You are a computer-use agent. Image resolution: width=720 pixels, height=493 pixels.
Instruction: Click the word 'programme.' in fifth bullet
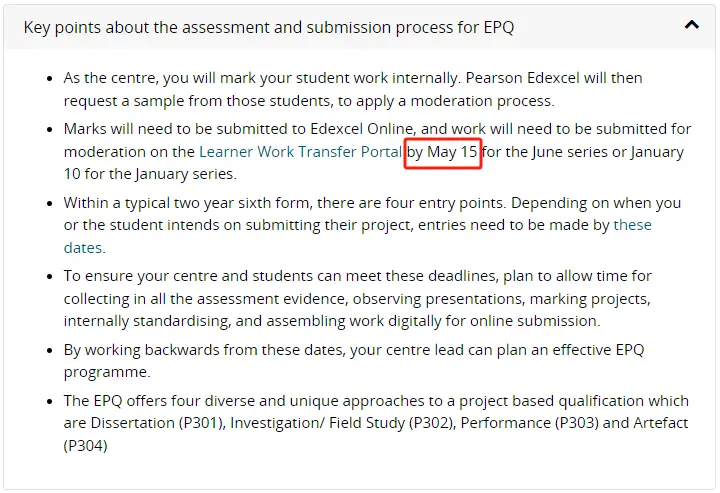coord(107,372)
